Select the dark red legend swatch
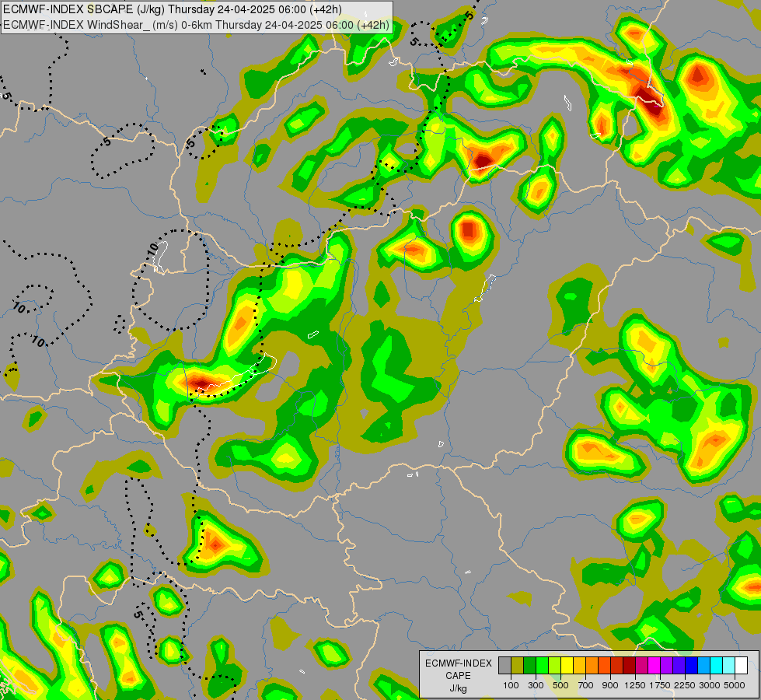This screenshot has height=700, width=761. point(630,666)
